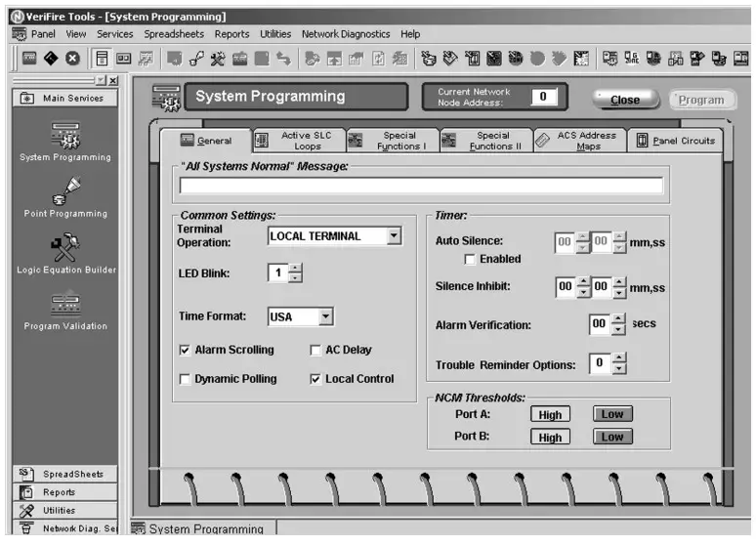Toggle the Alarm Scrolling checkbox
Screen dimensions: 756x545
pos(185,351)
